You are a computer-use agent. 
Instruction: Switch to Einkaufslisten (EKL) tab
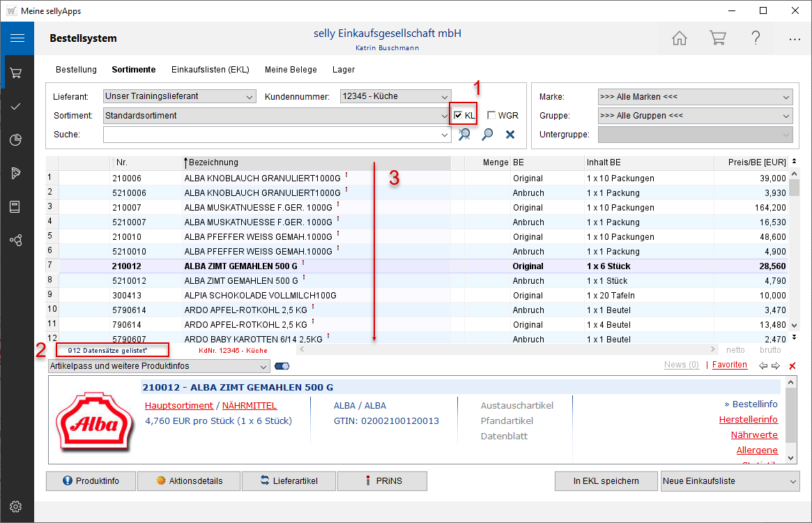[x=210, y=70]
